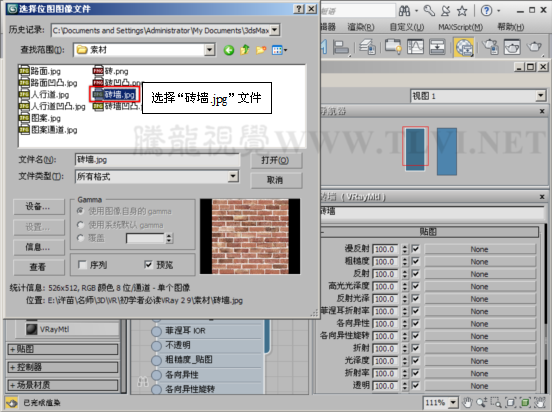
Task: Expand the 贴图 rollout in browser
Action: 63,349
